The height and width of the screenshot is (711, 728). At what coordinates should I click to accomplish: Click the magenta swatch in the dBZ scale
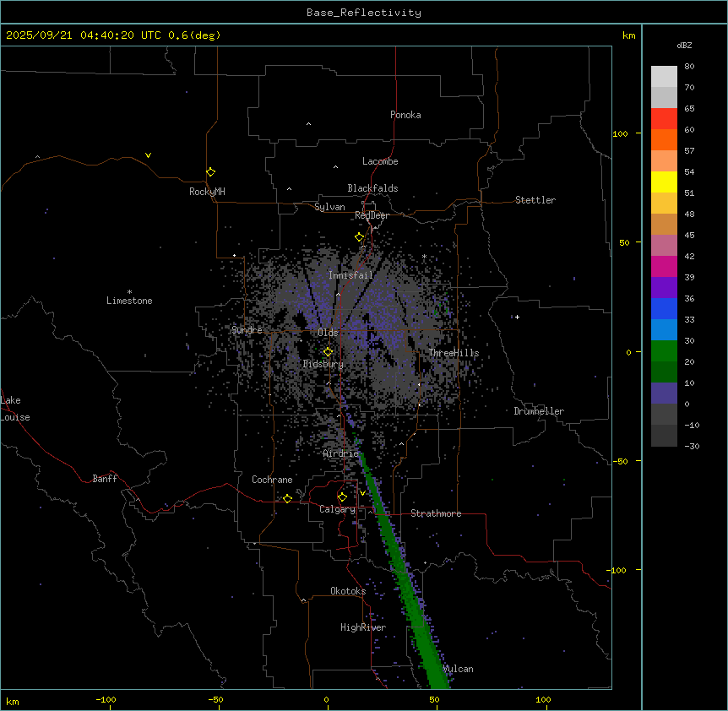pyautogui.click(x=664, y=266)
